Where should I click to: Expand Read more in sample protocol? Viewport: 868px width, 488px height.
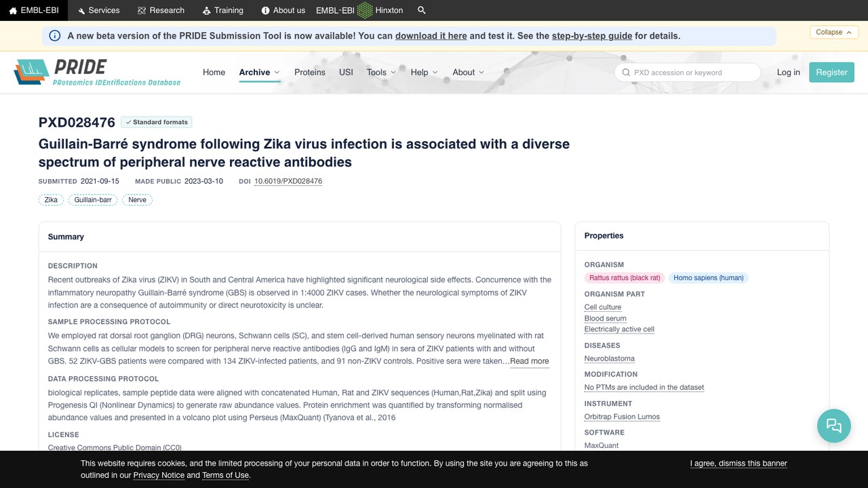click(530, 361)
